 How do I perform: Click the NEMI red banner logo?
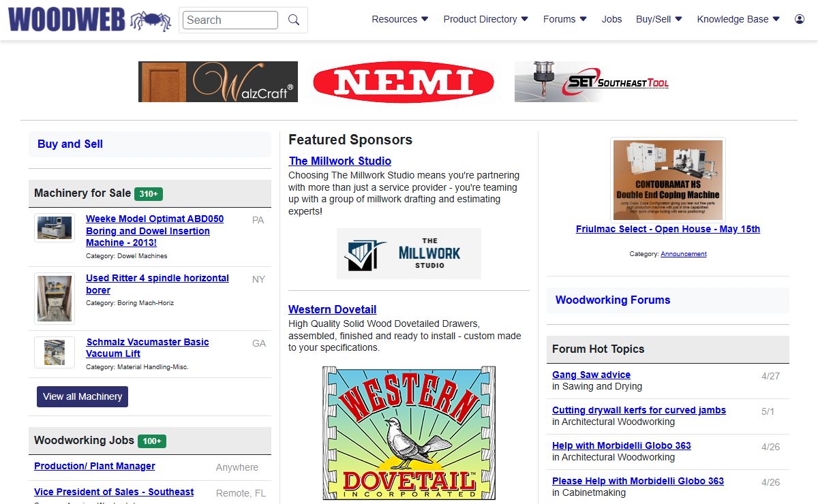pos(404,82)
